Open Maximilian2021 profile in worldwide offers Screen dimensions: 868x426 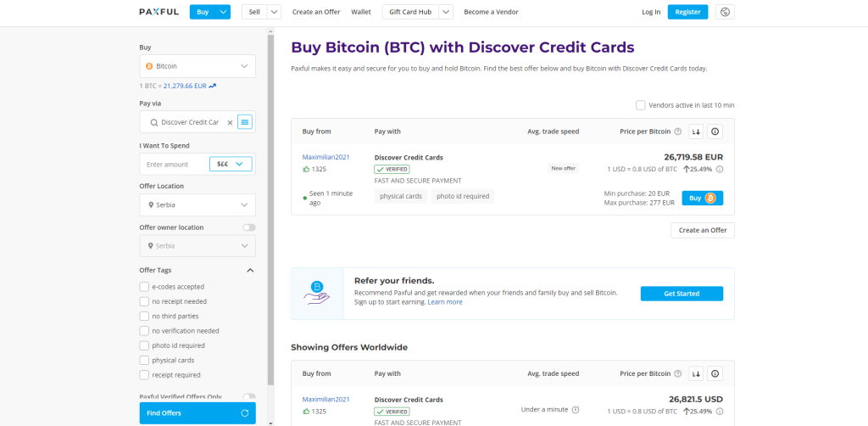326,400
